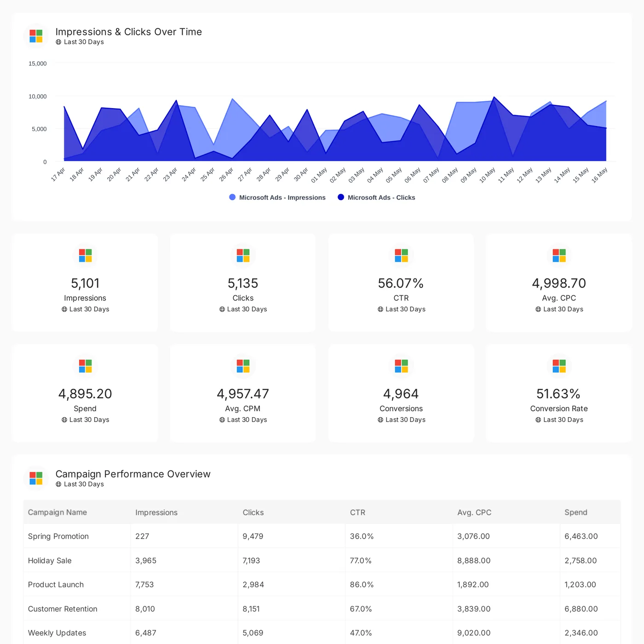Click the 5,135 Clicks value
Image resolution: width=644 pixels, height=644 pixels.
point(243,283)
